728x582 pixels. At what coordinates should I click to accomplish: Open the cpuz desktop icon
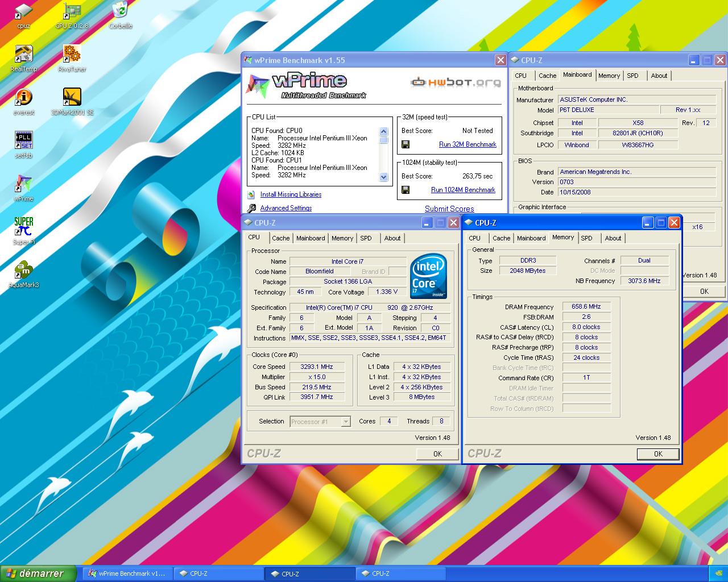23,15
